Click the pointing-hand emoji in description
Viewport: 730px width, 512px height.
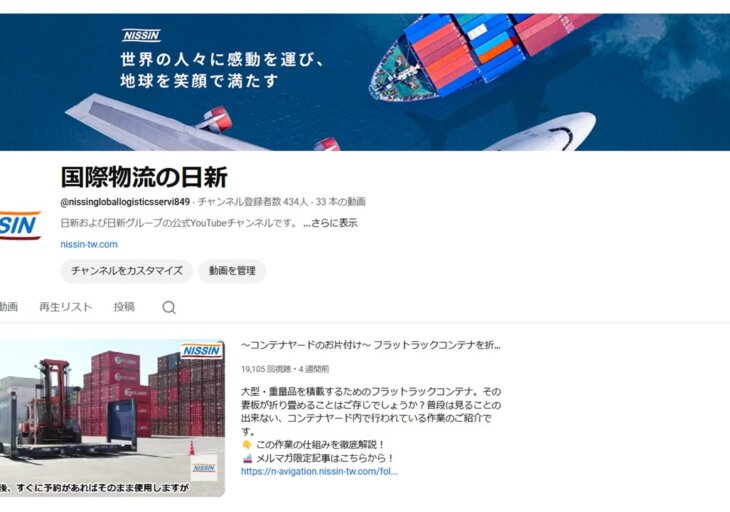[247, 445]
